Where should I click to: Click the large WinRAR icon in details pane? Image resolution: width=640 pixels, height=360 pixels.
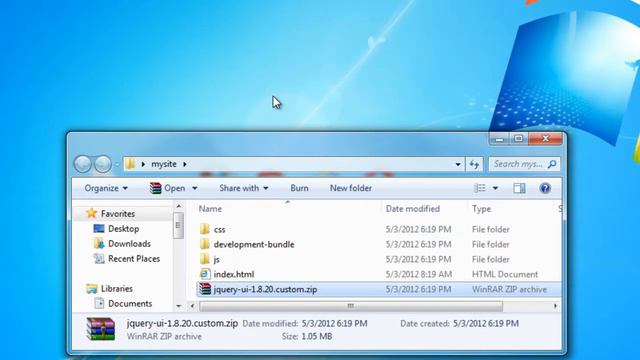101,329
